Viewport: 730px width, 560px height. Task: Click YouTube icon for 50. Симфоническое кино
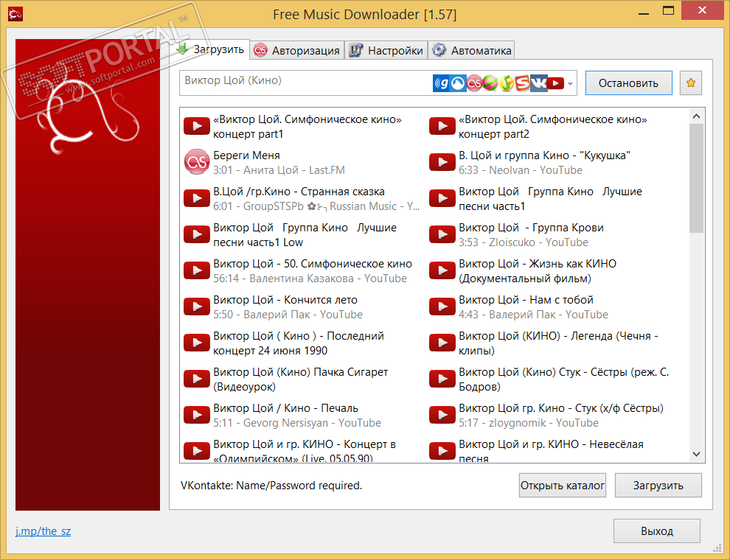pyautogui.click(x=196, y=270)
